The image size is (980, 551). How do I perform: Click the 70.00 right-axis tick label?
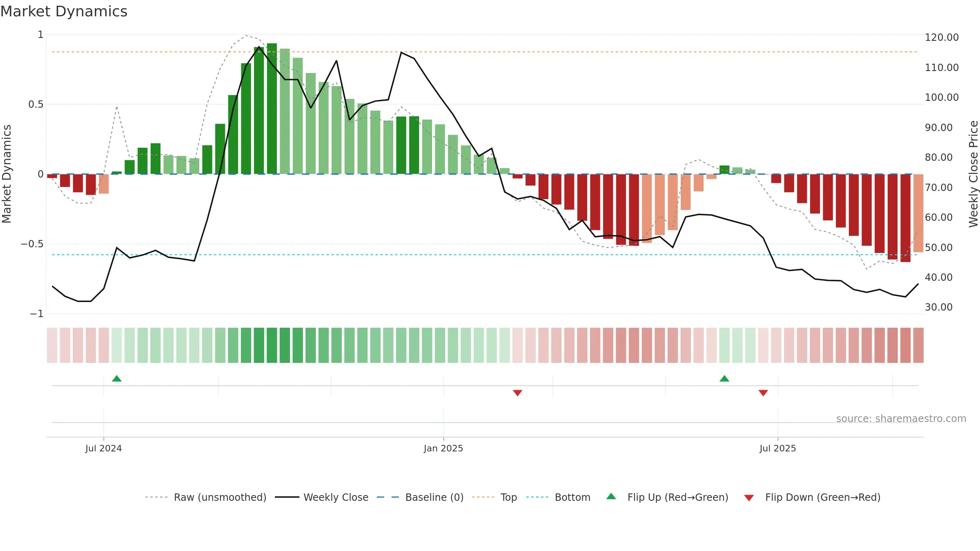click(939, 187)
